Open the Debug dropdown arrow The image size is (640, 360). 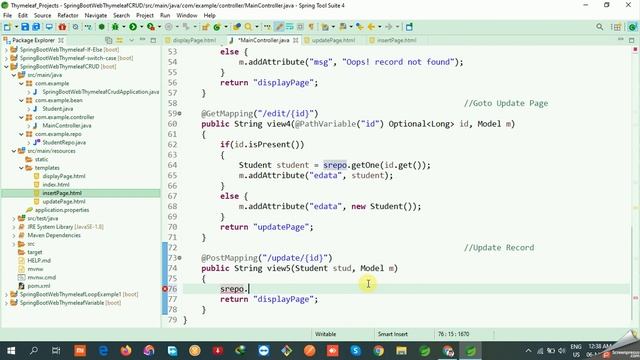(124, 27)
